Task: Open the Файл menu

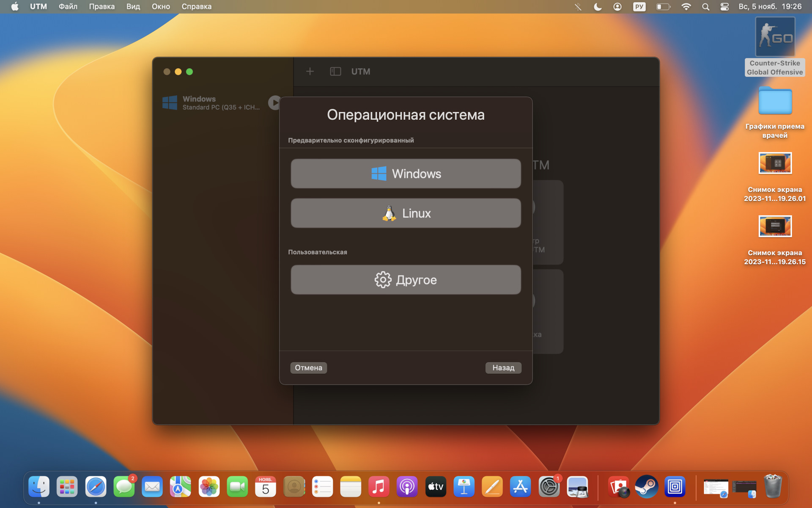Action: [x=68, y=7]
